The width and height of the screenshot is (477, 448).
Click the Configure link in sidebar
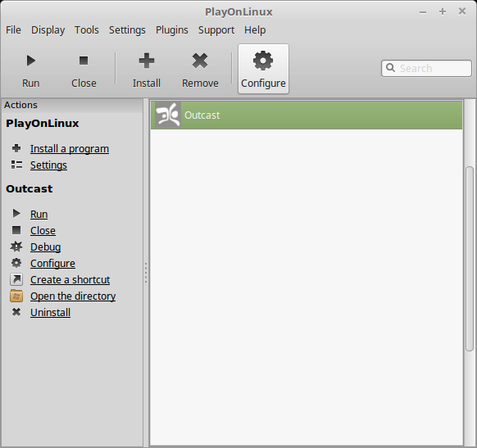click(52, 264)
